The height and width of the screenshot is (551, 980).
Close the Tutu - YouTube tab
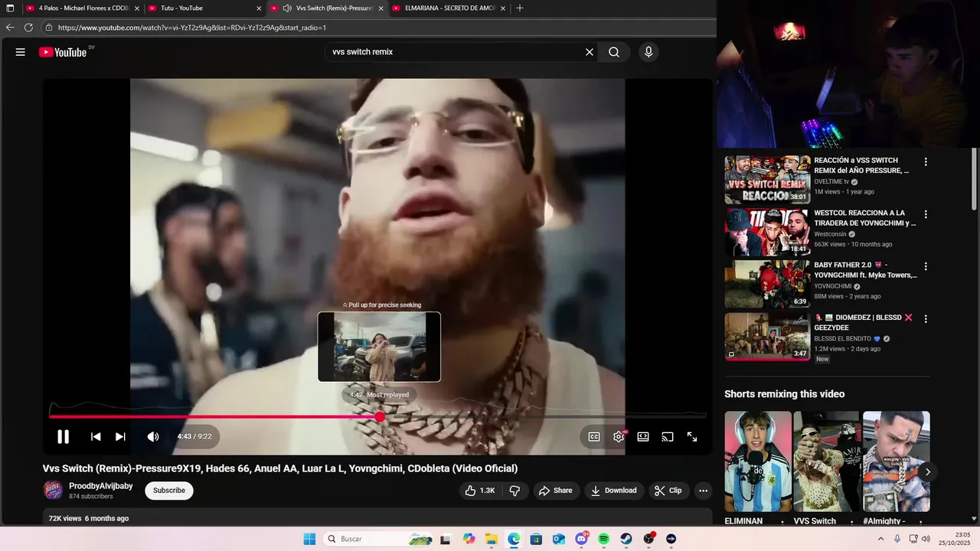point(259,8)
